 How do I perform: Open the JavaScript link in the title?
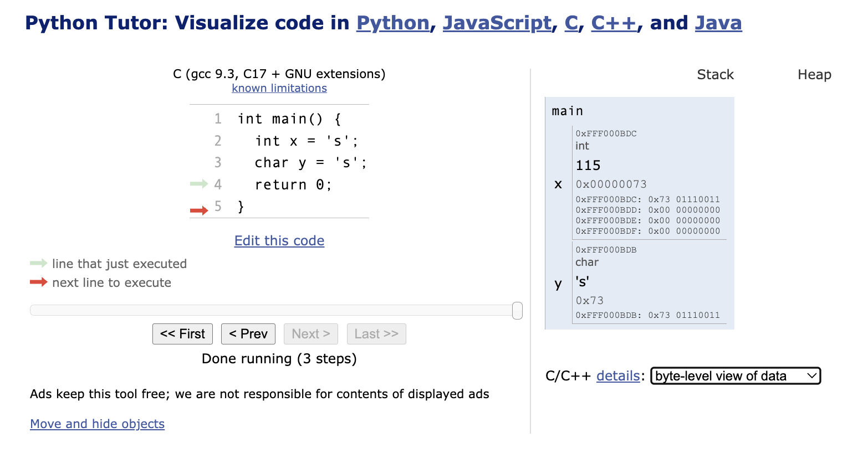tap(497, 23)
